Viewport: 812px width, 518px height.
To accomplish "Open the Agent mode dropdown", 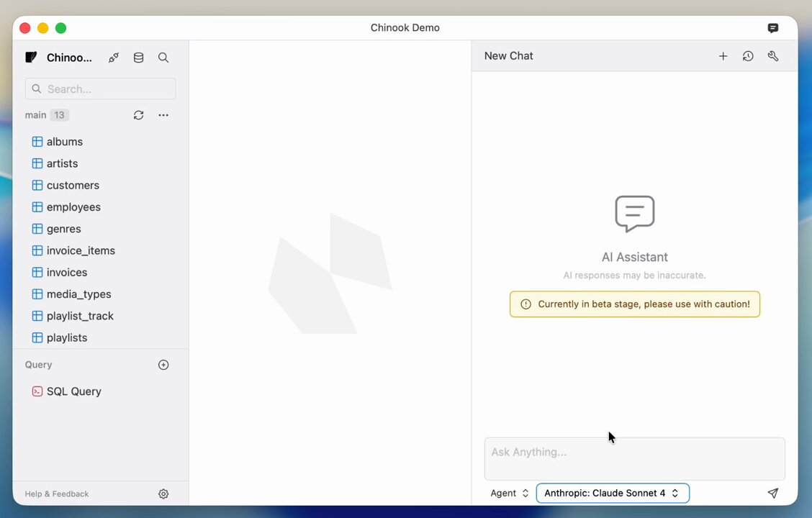I will [x=510, y=493].
